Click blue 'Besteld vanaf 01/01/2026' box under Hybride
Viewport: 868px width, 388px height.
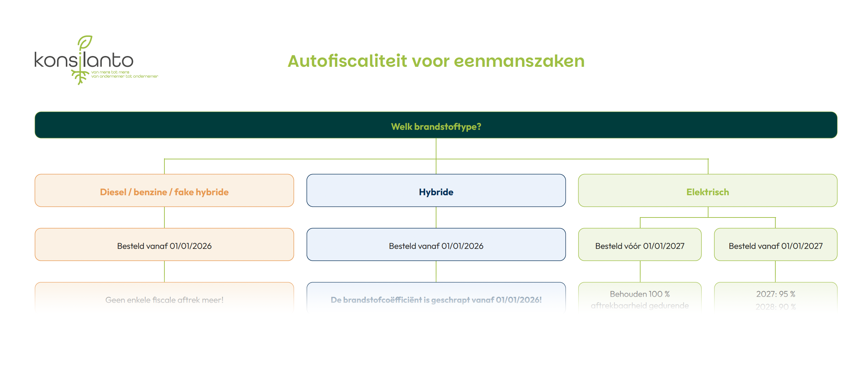click(x=436, y=244)
